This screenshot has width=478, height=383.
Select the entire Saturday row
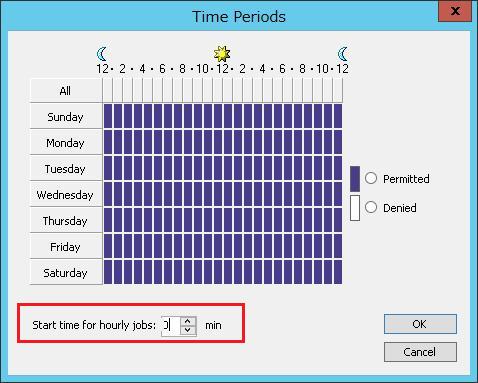coord(66,272)
